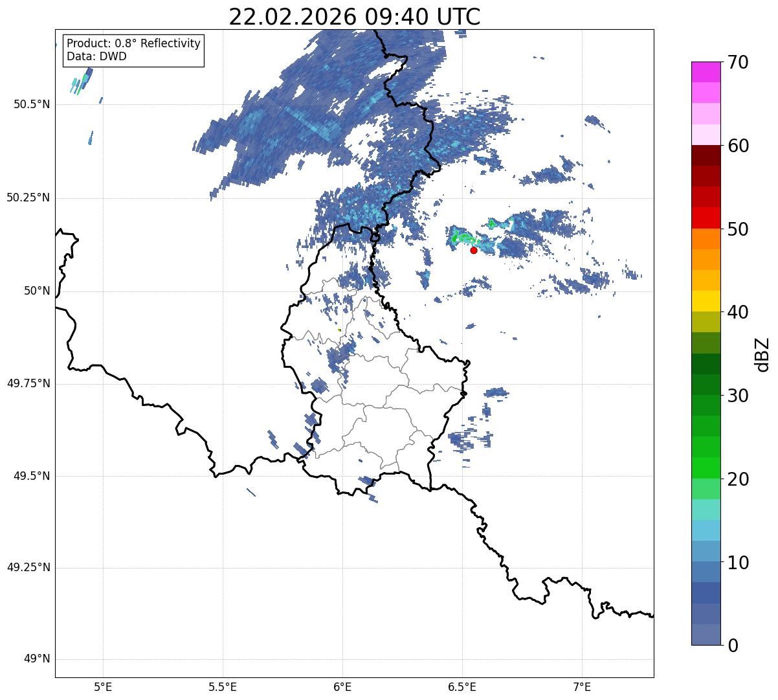Click the bright red colorbar segment above 50

(x=706, y=218)
